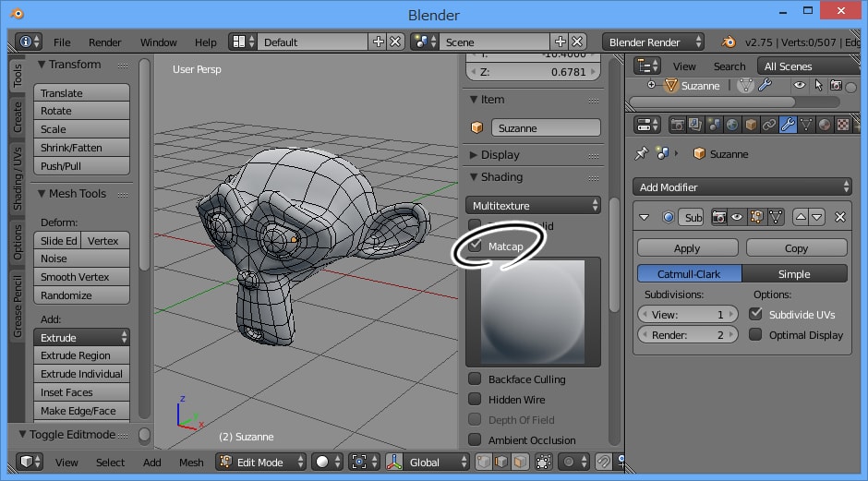Open the Window menu
Screen dimensions: 868x481
[158, 42]
